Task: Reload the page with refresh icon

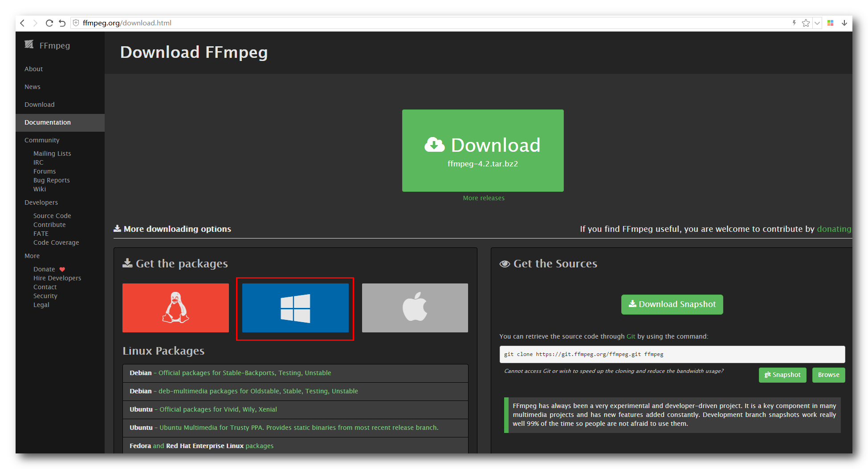Action: tap(49, 23)
